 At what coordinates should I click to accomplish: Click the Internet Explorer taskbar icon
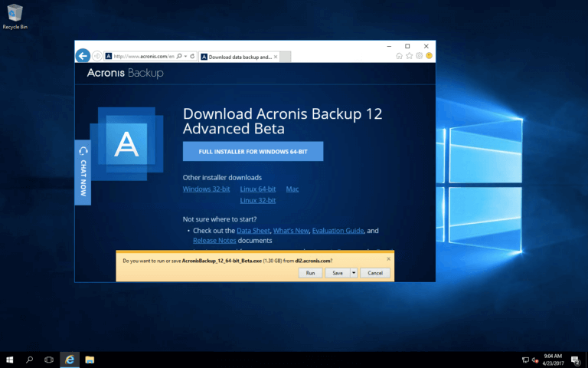[70, 360]
